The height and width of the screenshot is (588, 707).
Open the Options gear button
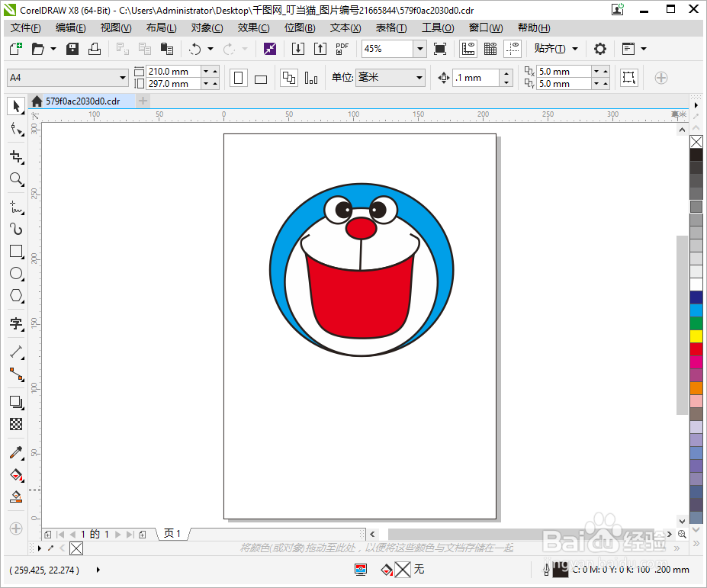[x=599, y=49]
